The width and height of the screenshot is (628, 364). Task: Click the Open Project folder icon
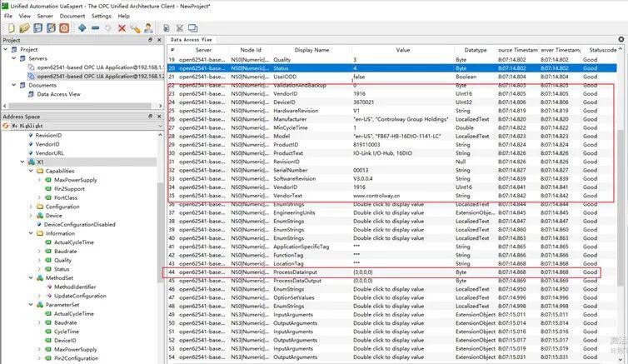click(24, 28)
